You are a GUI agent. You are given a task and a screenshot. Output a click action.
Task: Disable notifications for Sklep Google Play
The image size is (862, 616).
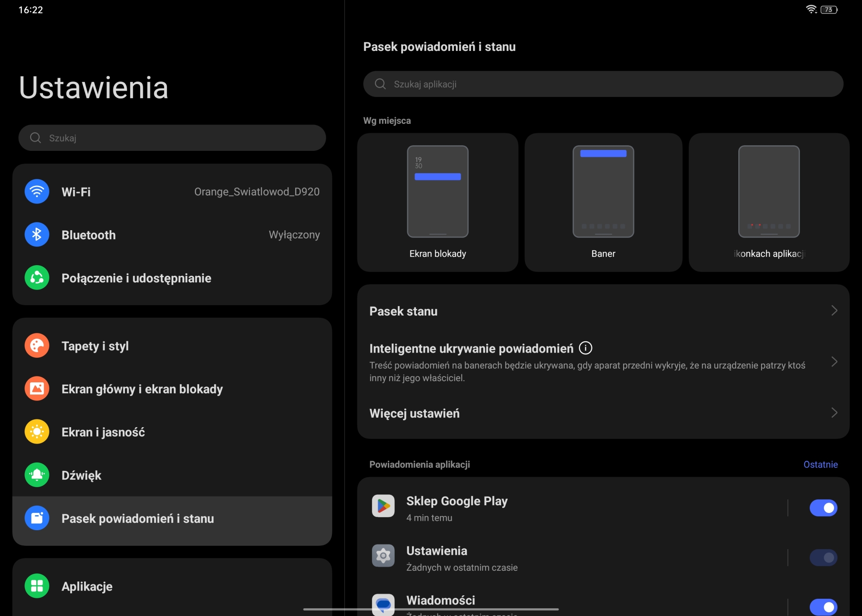(x=823, y=508)
